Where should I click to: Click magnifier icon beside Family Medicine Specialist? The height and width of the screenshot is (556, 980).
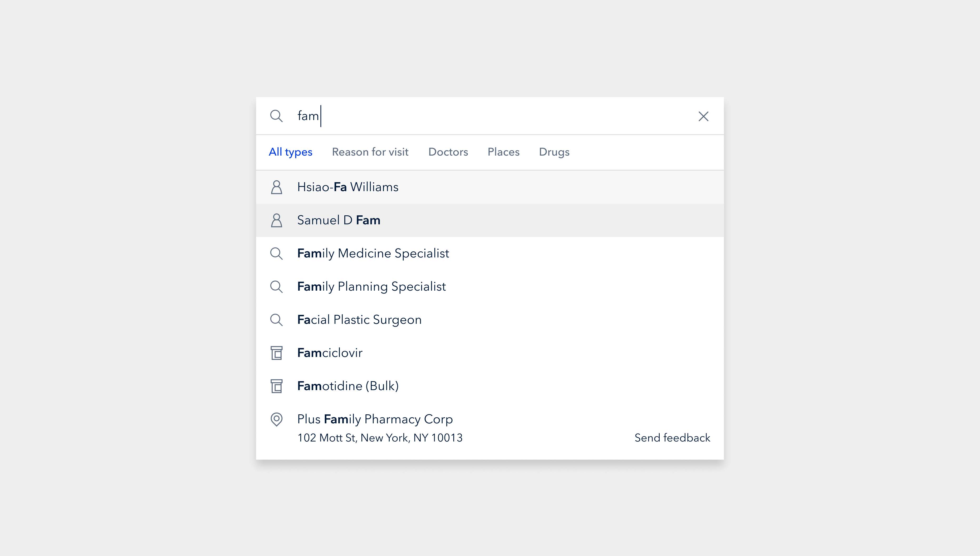[x=276, y=254]
